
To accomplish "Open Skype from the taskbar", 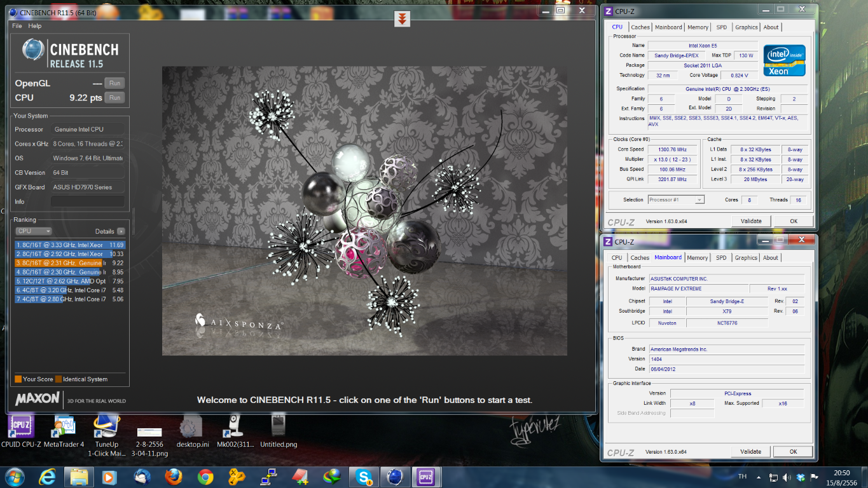I will tap(364, 476).
